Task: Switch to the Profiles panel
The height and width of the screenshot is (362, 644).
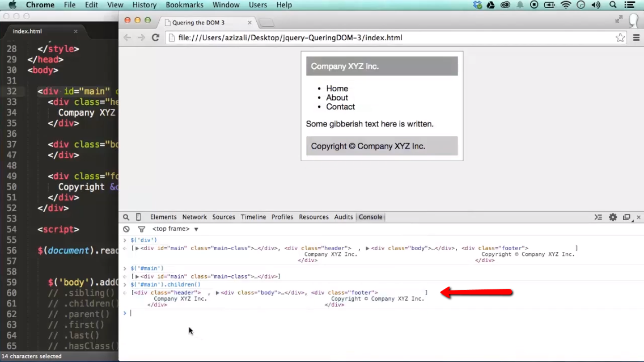Action: pyautogui.click(x=282, y=217)
